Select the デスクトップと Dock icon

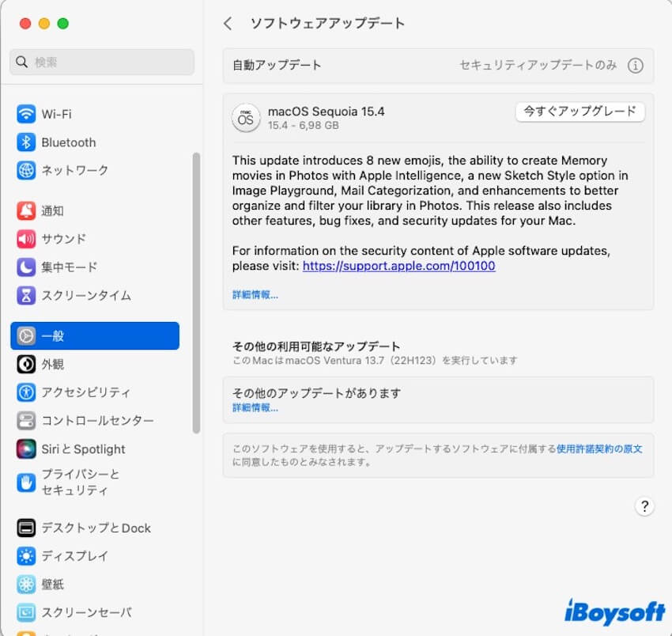[x=26, y=528]
